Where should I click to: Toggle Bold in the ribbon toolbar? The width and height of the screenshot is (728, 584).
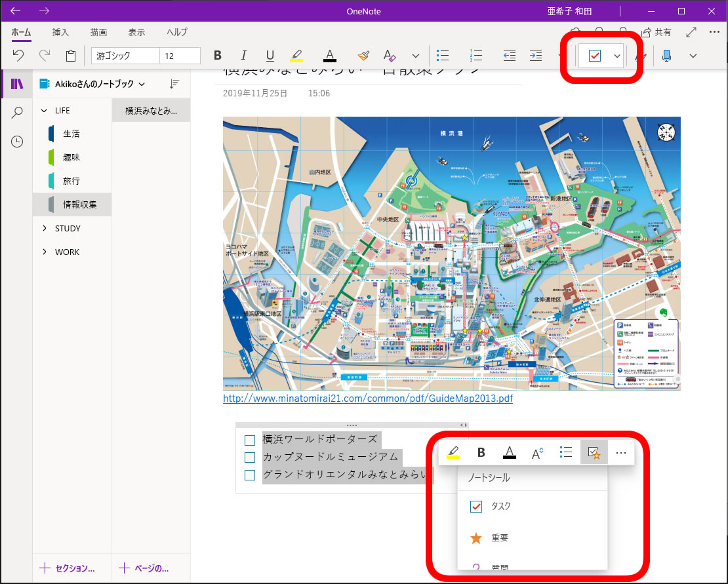coord(218,56)
